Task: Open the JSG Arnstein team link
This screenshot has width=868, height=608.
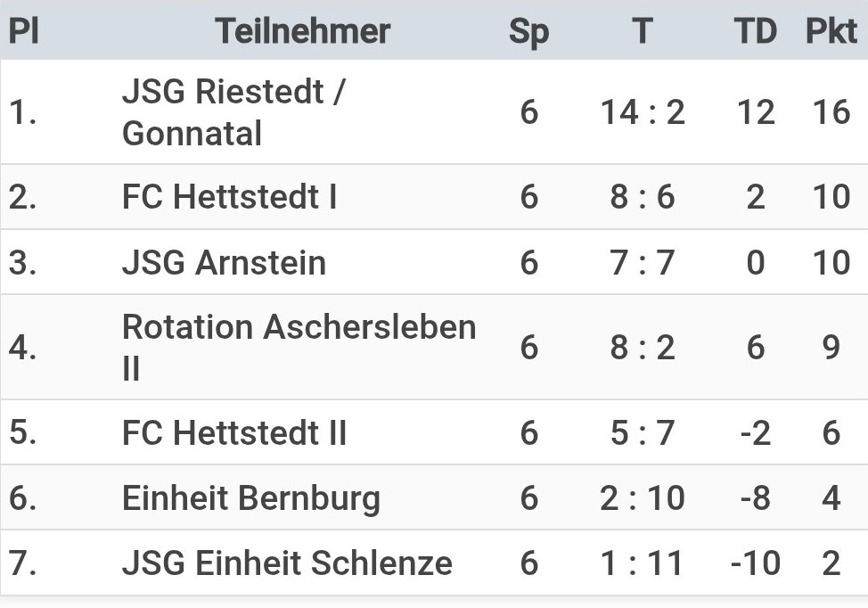Action: (x=224, y=263)
